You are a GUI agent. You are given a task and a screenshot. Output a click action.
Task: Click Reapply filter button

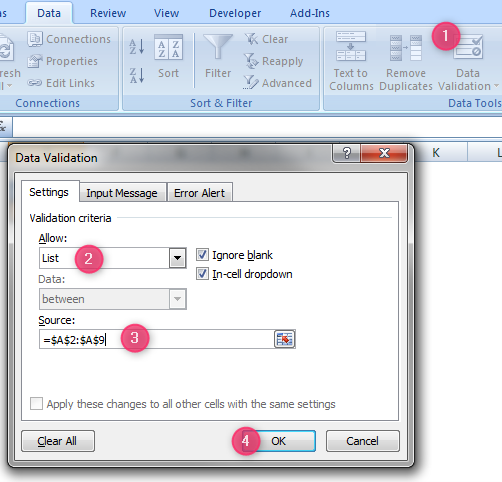[x=274, y=61]
